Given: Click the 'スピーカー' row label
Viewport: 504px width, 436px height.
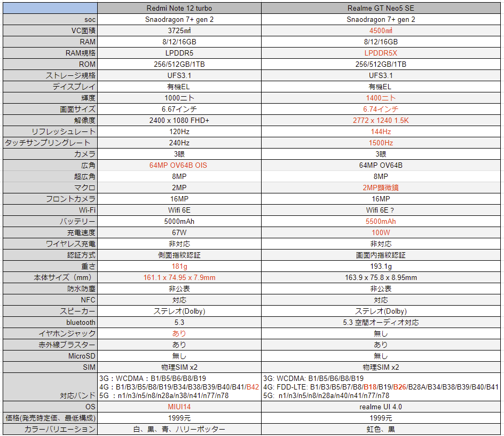Looking at the screenshot, I should click(50, 311).
